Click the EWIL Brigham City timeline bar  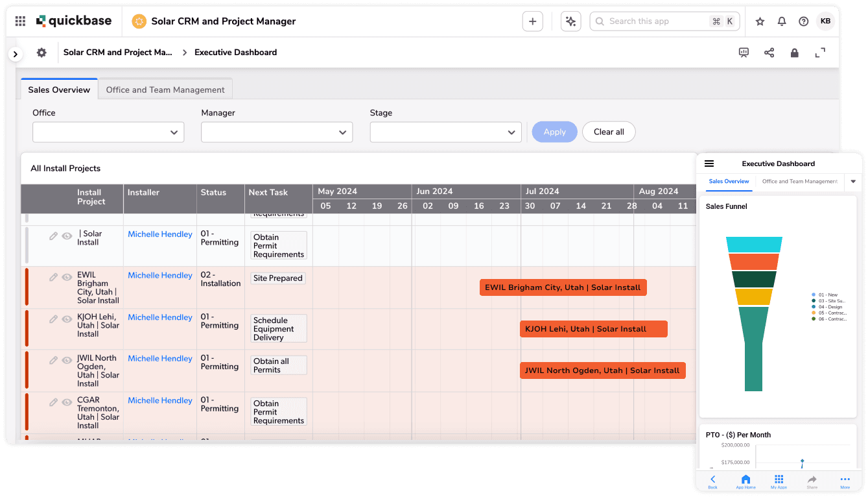[x=563, y=287]
